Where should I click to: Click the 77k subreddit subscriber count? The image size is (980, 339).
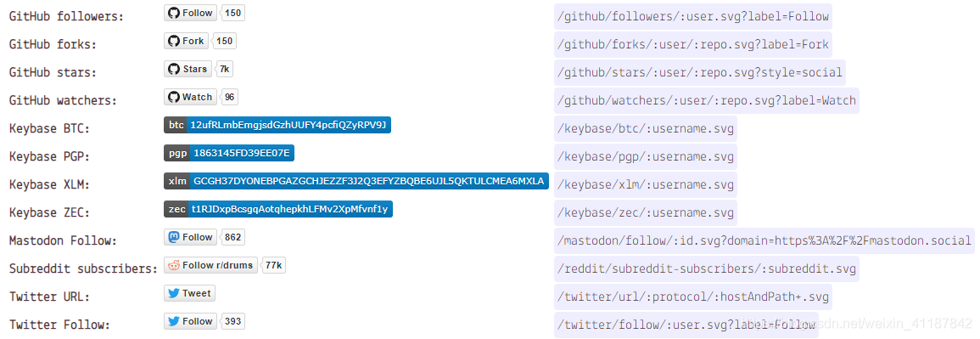point(274,265)
